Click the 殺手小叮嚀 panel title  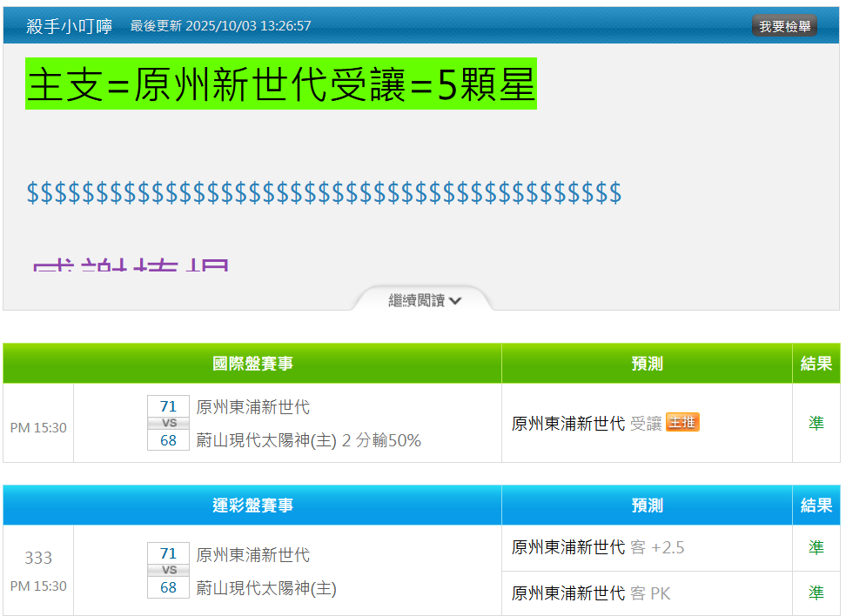coord(70,26)
